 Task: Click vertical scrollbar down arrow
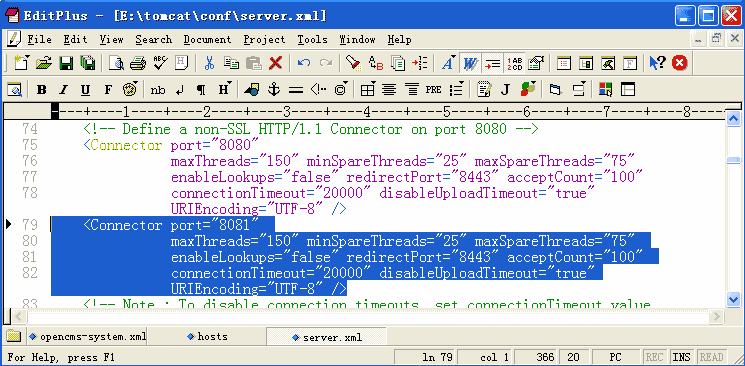(x=734, y=299)
